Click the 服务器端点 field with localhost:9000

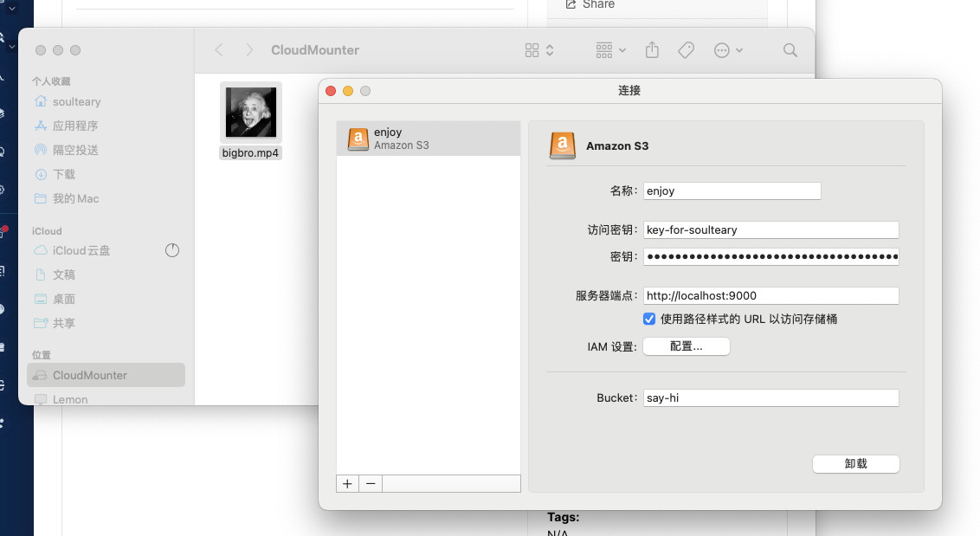tap(771, 295)
